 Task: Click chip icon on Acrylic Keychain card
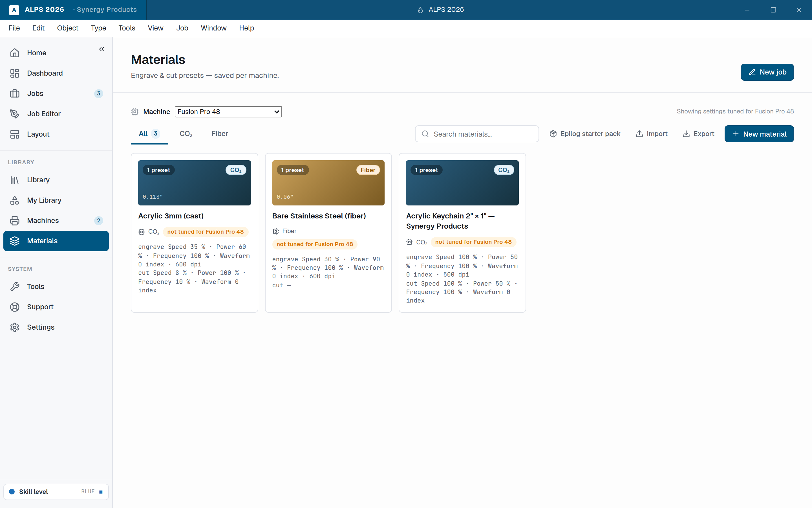coord(409,242)
